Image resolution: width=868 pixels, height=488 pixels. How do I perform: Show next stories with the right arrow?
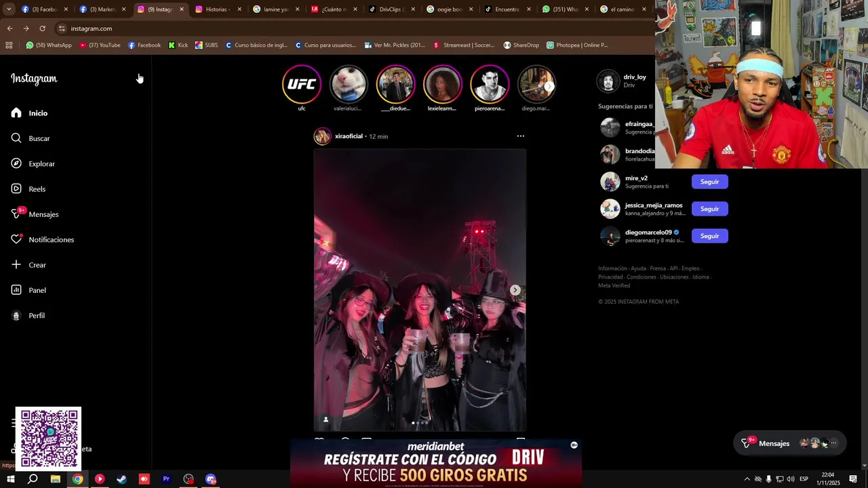point(549,86)
